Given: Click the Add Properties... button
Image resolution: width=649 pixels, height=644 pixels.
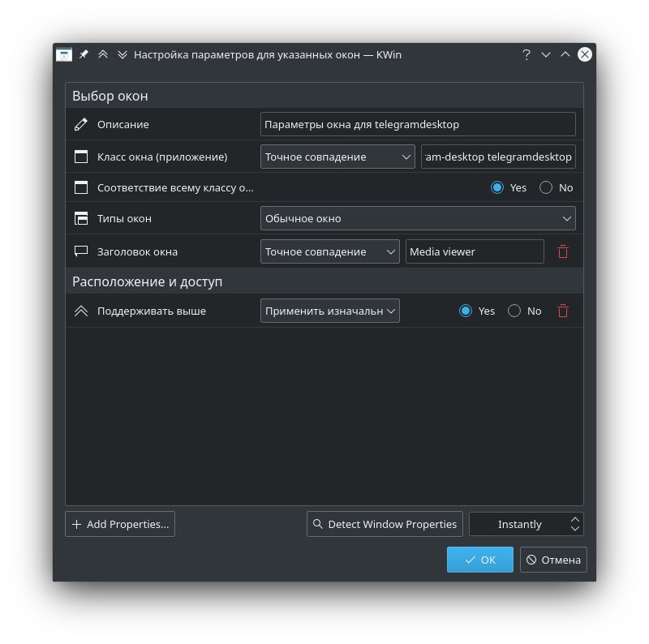Looking at the screenshot, I should coord(120,524).
